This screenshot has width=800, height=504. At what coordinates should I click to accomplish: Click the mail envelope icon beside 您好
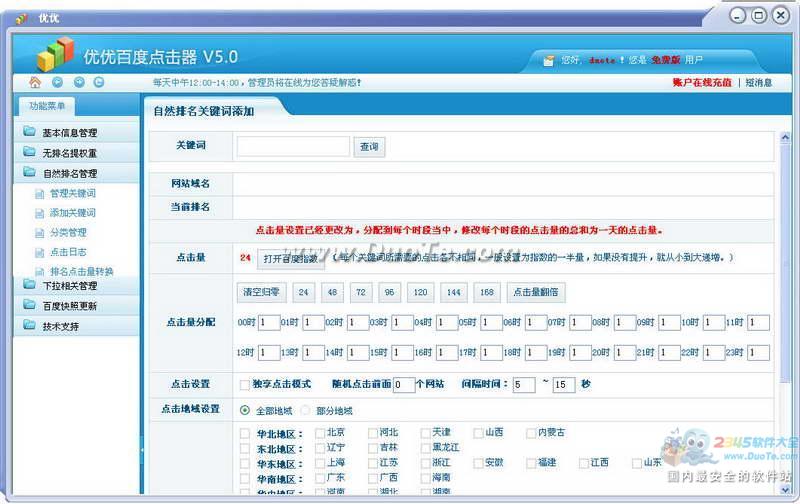point(548,61)
